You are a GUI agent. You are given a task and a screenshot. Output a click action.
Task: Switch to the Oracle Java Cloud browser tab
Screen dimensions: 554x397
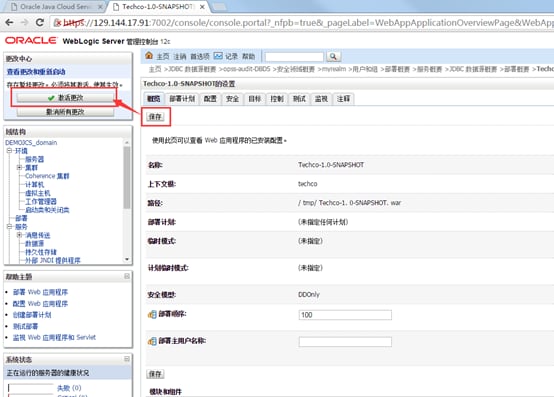[56, 7]
